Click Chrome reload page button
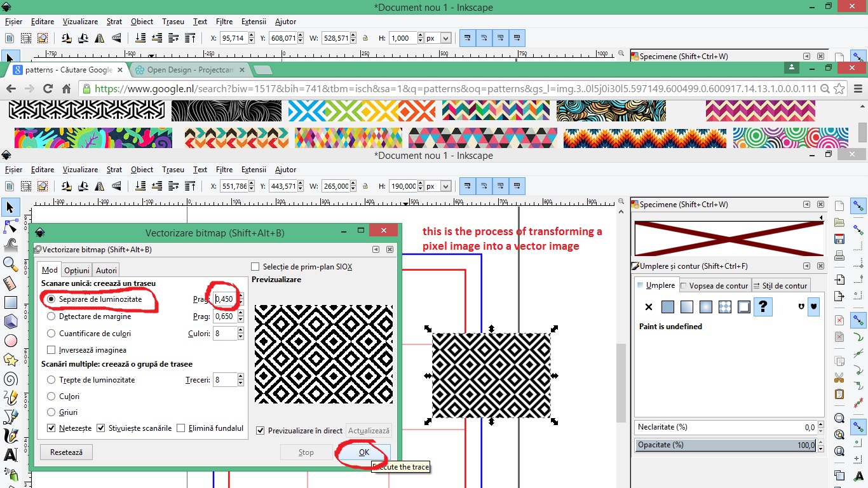This screenshot has width=868, height=488. click(x=48, y=89)
